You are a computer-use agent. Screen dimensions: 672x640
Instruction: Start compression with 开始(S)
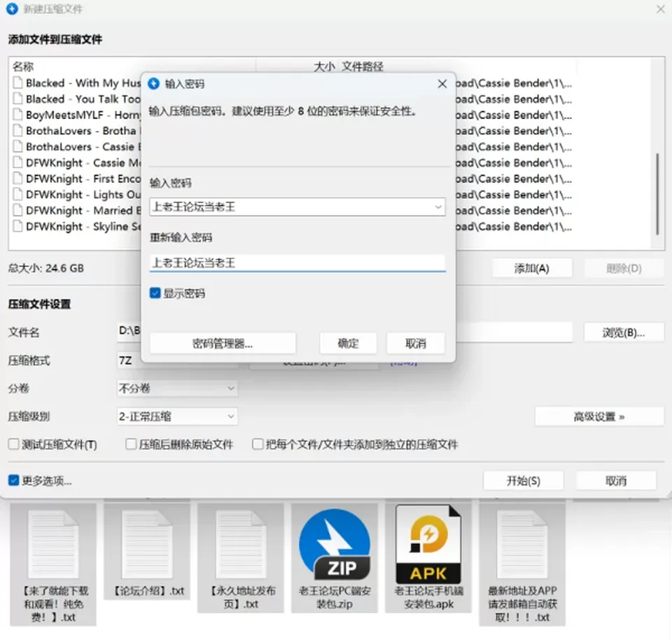524,480
